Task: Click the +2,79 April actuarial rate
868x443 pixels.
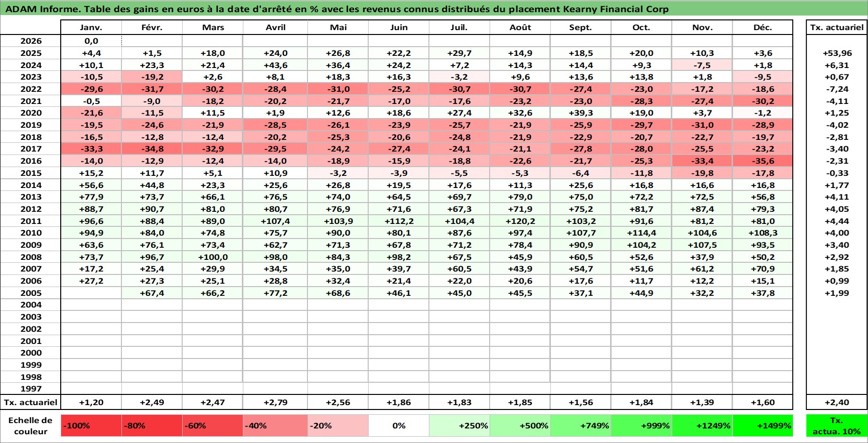Action: (275, 402)
